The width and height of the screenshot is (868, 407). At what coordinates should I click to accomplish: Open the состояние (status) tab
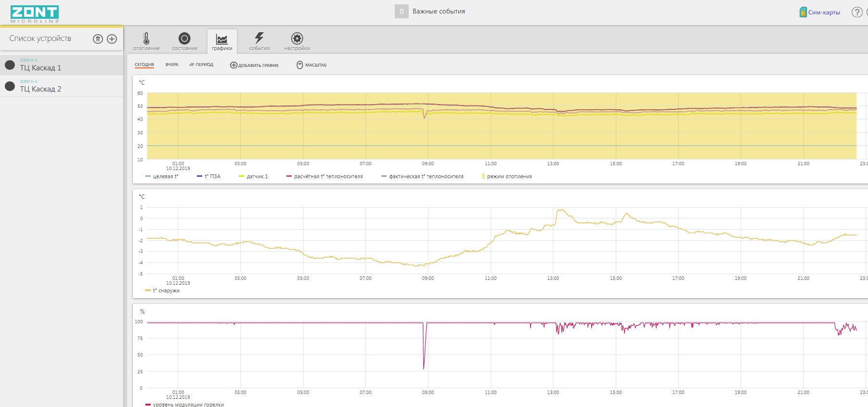pyautogui.click(x=184, y=41)
